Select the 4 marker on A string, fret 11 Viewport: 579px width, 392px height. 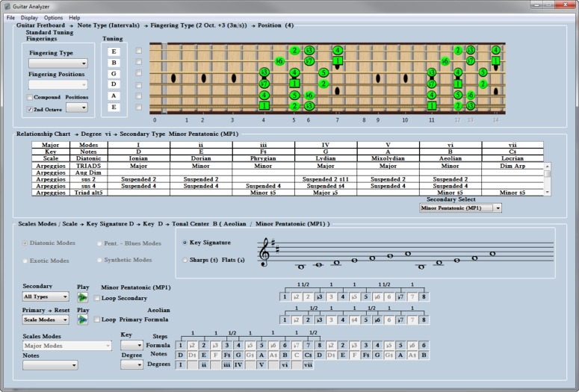pos(432,96)
